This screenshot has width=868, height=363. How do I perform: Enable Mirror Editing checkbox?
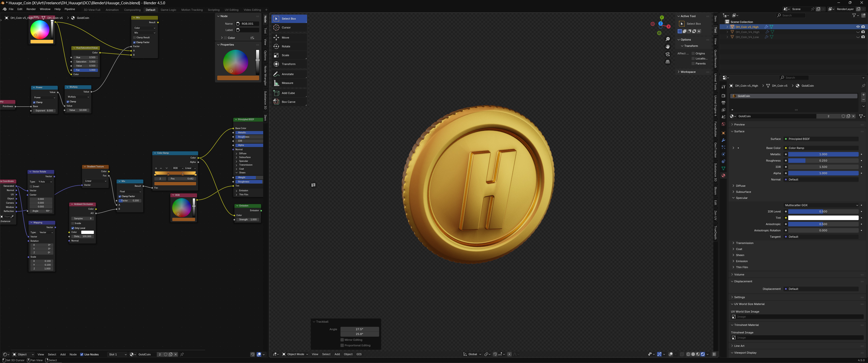pos(342,340)
